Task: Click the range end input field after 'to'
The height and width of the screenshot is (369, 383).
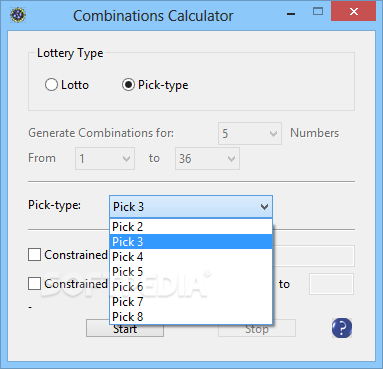Action: click(331, 284)
